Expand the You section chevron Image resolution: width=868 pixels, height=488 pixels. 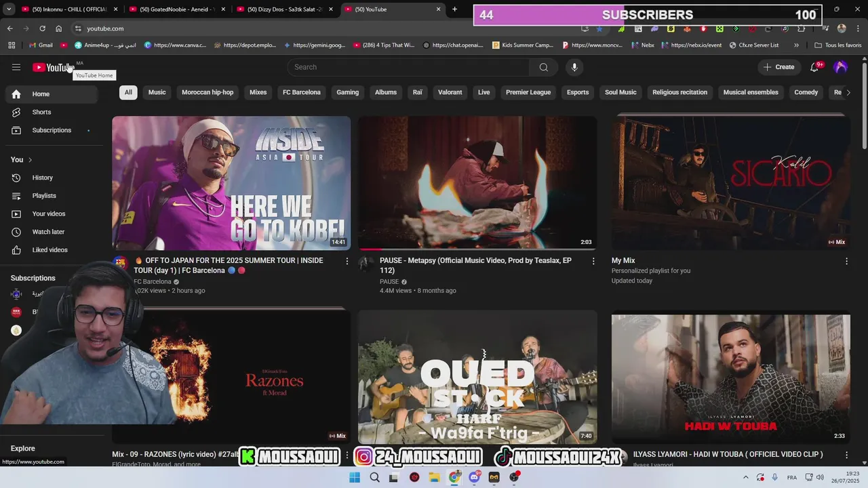(x=30, y=160)
